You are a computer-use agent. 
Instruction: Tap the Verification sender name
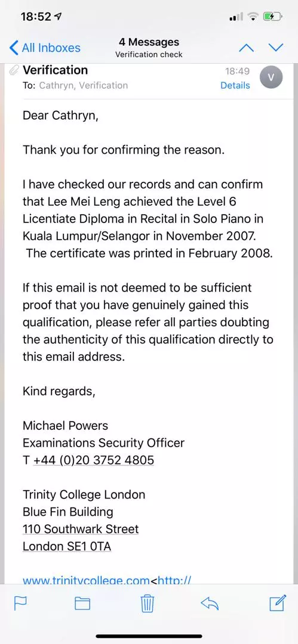[x=55, y=70]
